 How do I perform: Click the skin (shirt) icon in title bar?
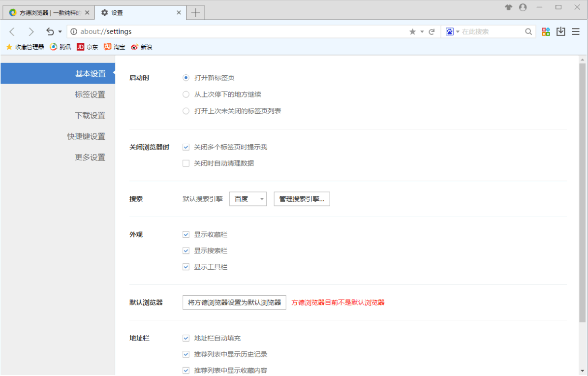coord(508,7)
